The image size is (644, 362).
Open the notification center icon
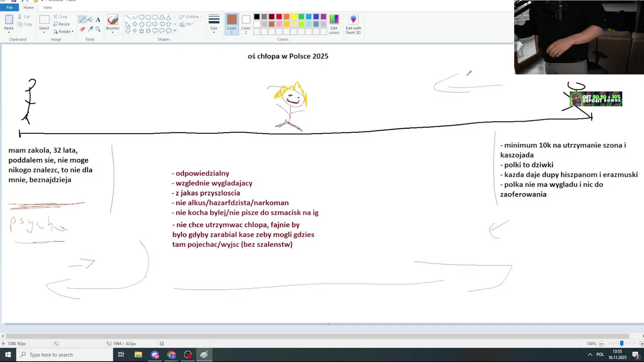635,354
